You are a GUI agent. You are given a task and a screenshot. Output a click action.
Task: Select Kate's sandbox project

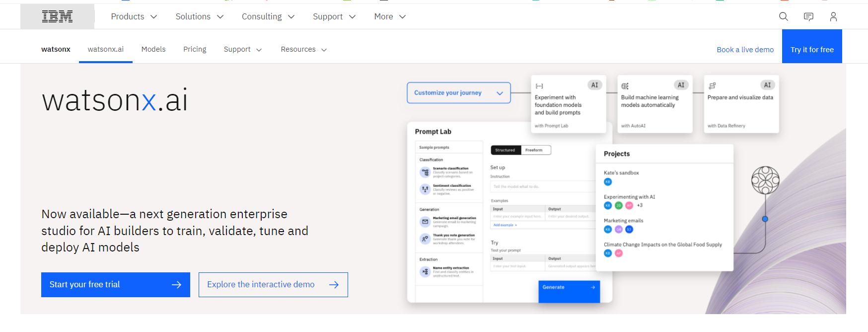tap(621, 173)
